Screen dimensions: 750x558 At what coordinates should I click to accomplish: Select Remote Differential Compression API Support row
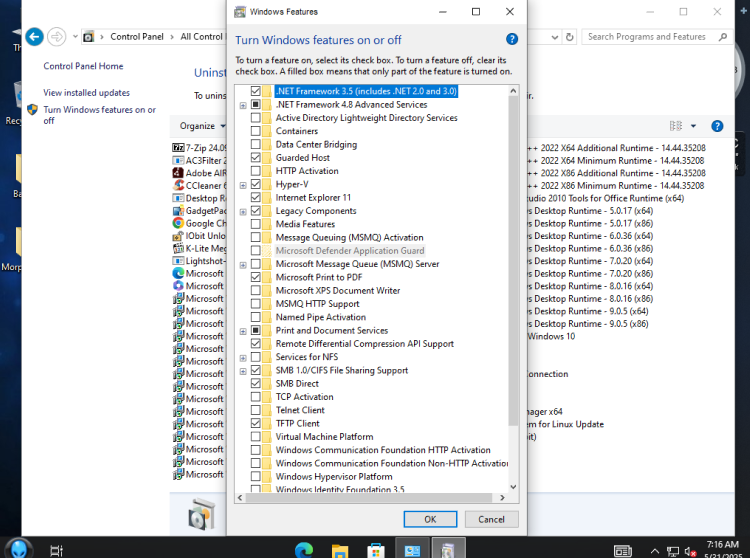(364, 343)
